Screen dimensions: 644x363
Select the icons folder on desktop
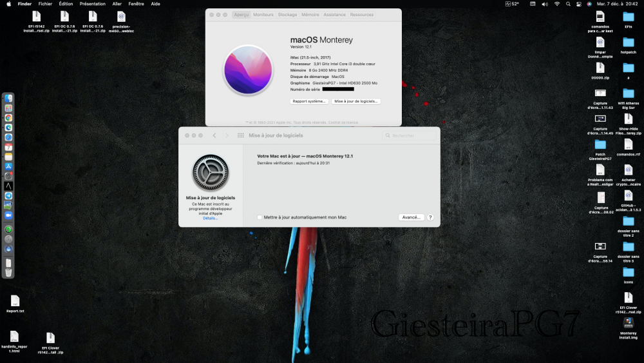tap(629, 275)
